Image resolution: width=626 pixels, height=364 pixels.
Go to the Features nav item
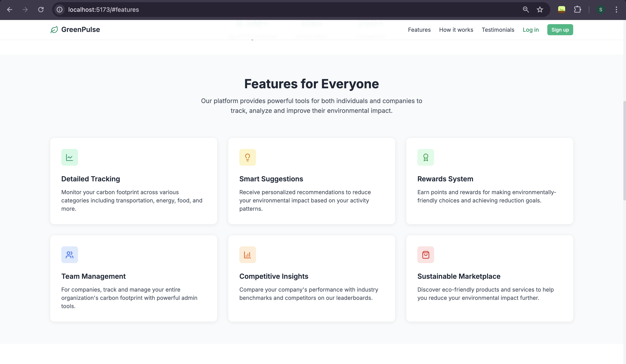coord(419,30)
